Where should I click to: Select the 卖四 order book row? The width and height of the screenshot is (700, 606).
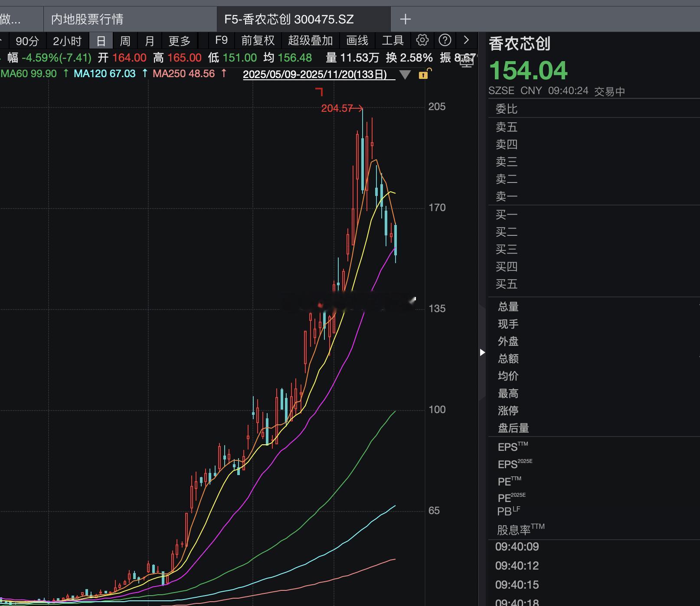pyautogui.click(x=594, y=144)
